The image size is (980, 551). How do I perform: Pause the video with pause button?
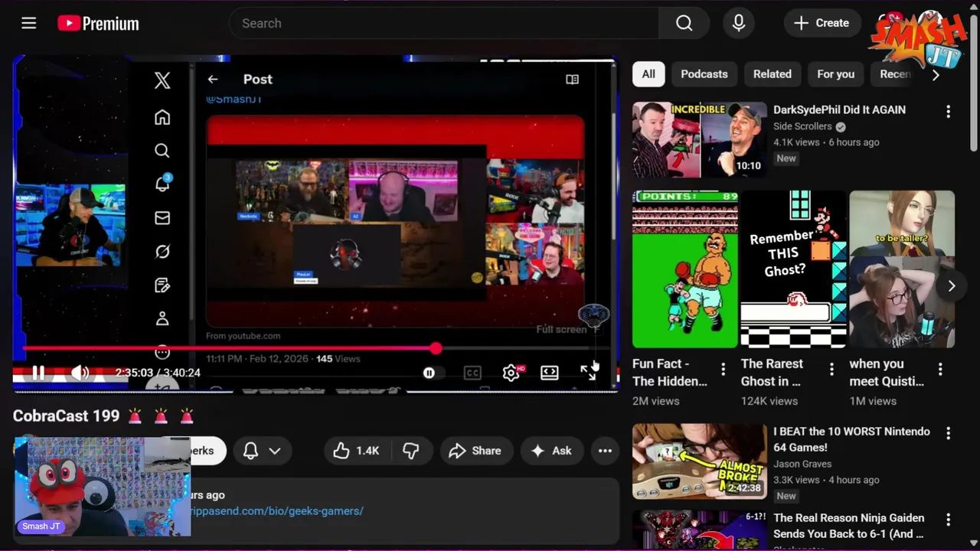(x=38, y=373)
